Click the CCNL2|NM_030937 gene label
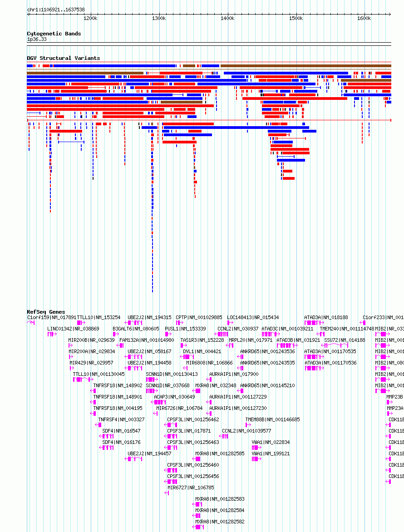The height and width of the screenshot is (532, 404). pos(238,329)
